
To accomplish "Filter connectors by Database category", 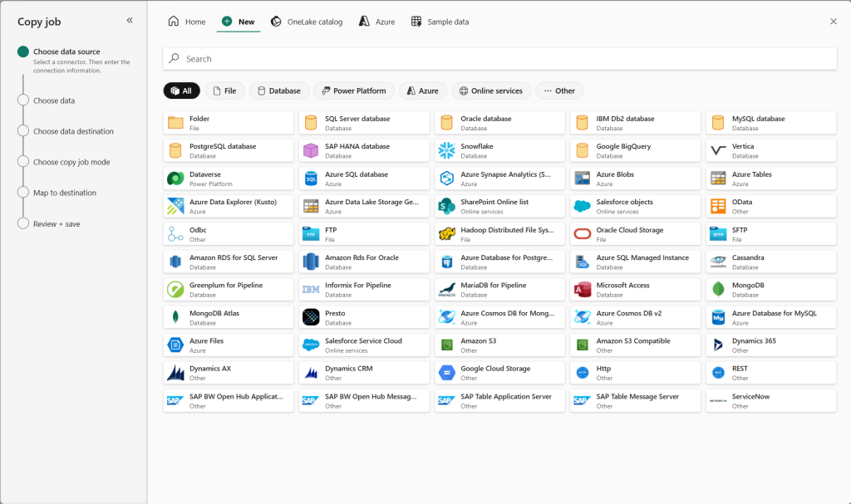I will tap(278, 91).
